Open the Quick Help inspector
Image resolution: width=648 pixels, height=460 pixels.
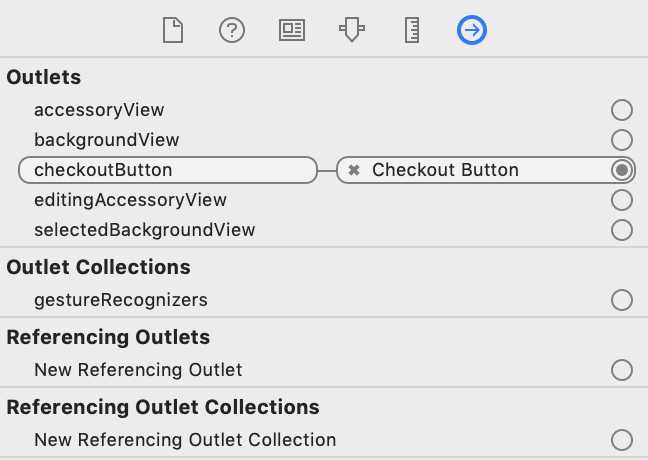click(x=232, y=30)
